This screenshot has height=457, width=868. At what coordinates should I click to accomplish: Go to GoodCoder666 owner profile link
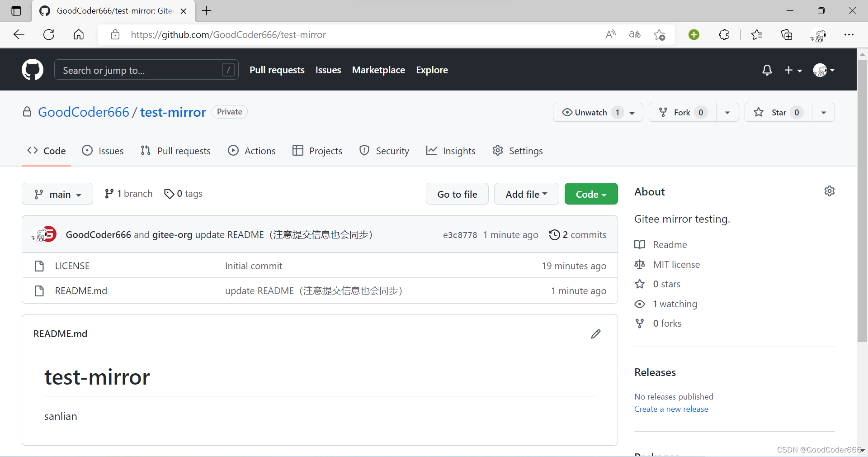tap(84, 112)
